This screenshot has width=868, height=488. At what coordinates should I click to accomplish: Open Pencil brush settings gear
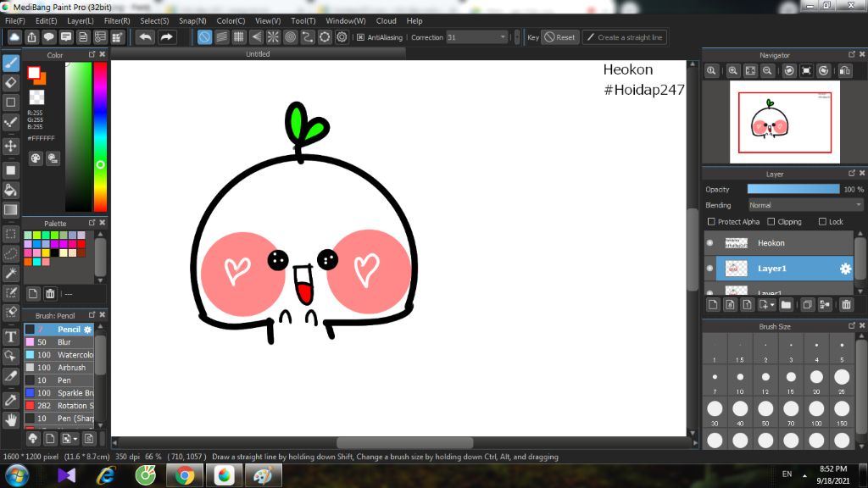pyautogui.click(x=87, y=330)
